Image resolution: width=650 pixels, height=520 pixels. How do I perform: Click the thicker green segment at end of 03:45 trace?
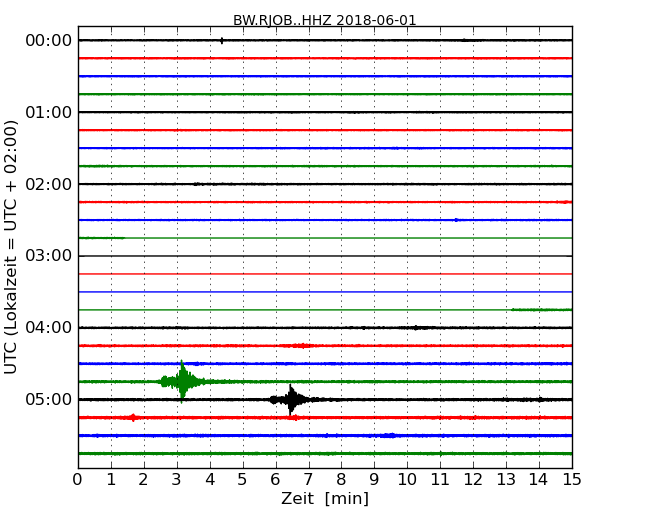pos(541,309)
